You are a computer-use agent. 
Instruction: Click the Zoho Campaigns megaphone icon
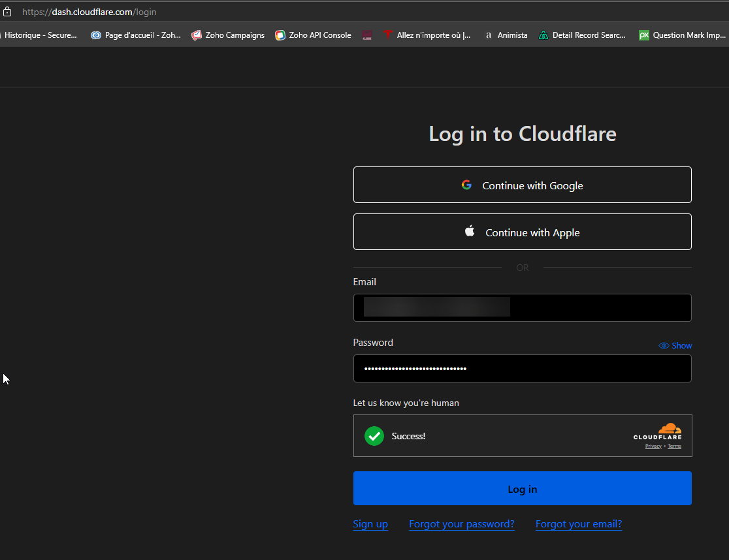[197, 35]
